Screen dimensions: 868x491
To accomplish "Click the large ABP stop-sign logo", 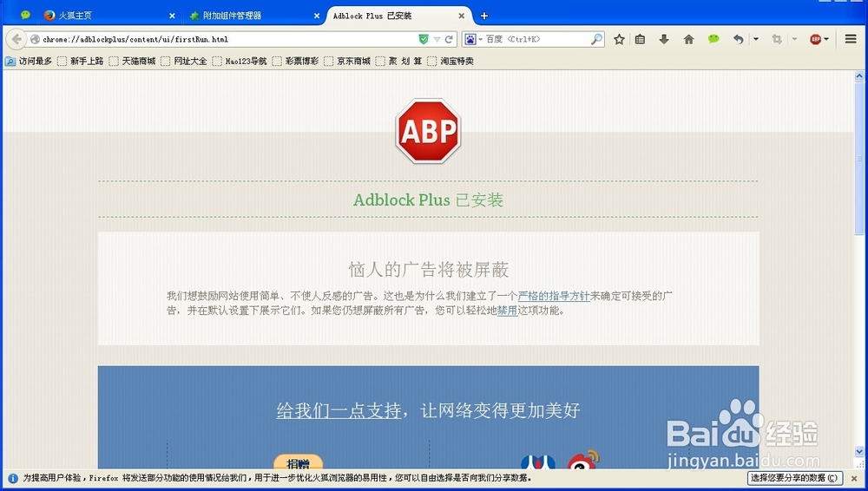I will coord(428,131).
